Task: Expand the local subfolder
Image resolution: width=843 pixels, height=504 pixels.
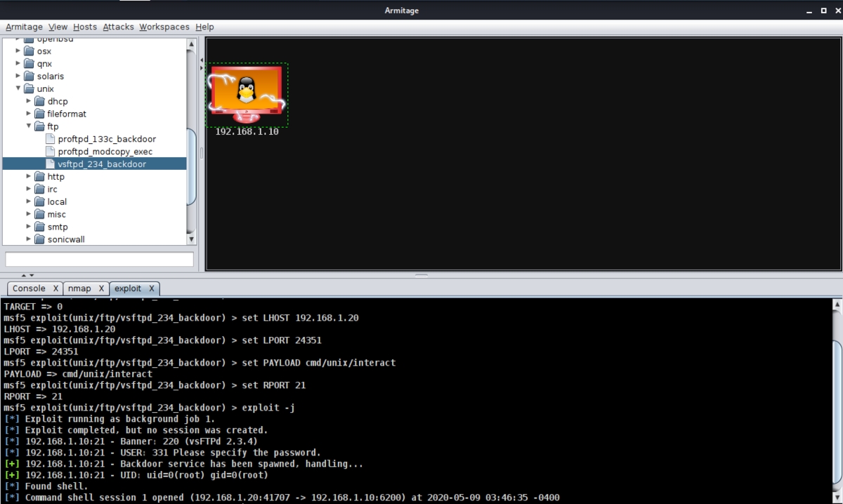Action: 29,202
